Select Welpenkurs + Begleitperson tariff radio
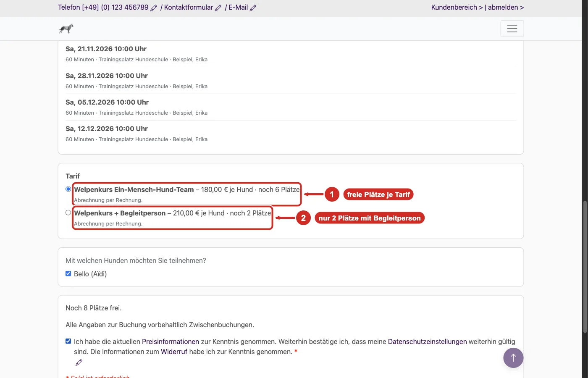Viewport: 588px width, 378px height. coord(68,213)
